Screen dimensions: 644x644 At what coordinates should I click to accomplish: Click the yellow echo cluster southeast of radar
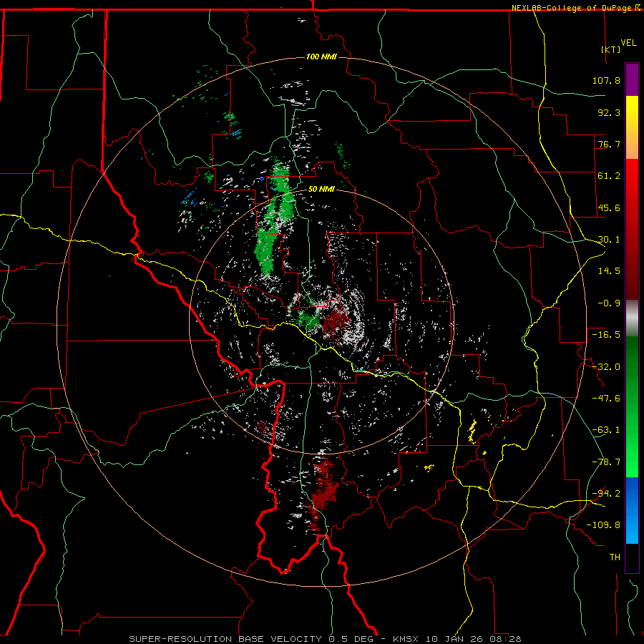point(472,432)
